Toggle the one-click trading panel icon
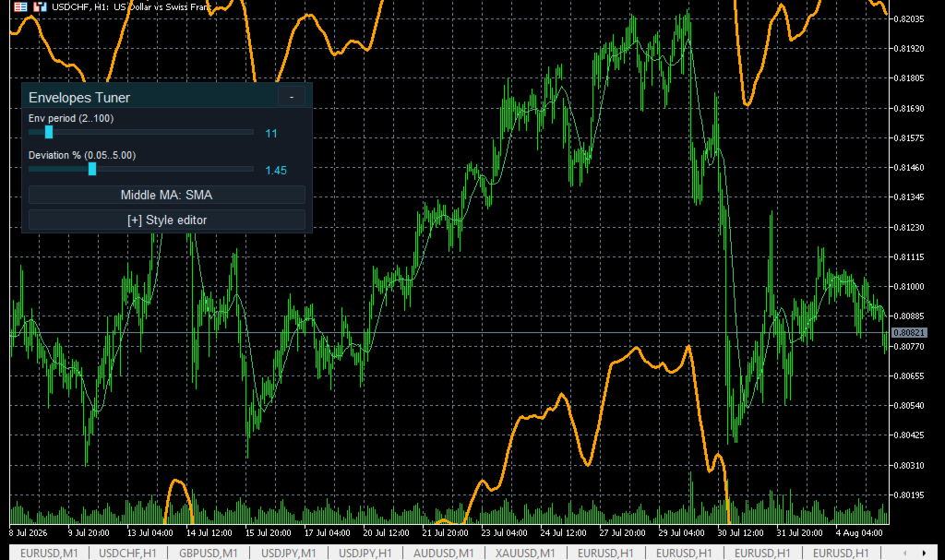945x560 pixels. (x=40, y=7)
